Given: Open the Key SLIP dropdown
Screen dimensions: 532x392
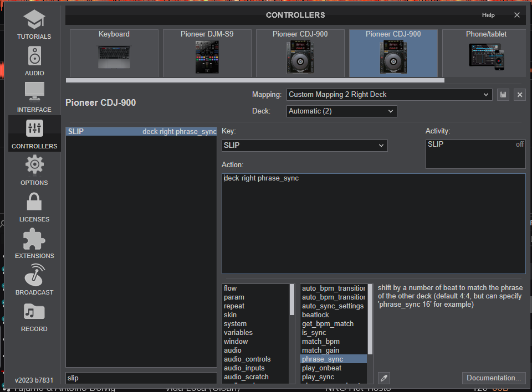Looking at the screenshot, I should pyautogui.click(x=304, y=146).
